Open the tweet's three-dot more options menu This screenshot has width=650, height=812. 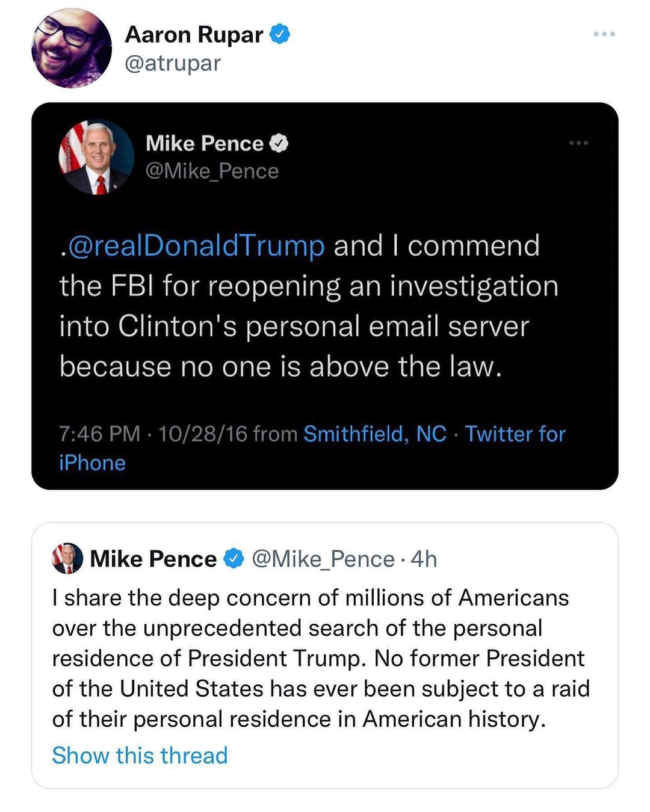coord(604,34)
